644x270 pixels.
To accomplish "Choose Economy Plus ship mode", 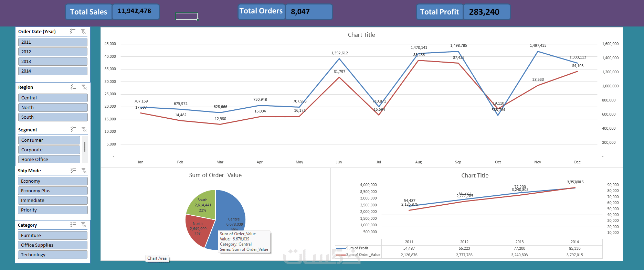I will [x=53, y=191].
